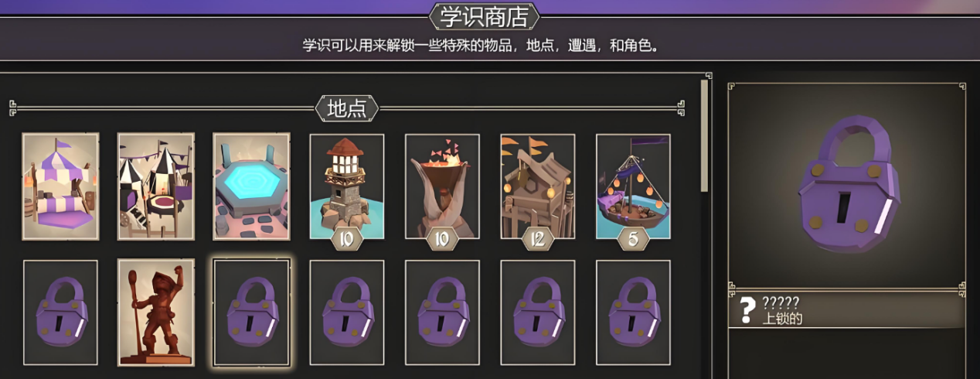Click the large purple padlock preview image
Viewport: 980px width, 379px height.
click(x=846, y=186)
